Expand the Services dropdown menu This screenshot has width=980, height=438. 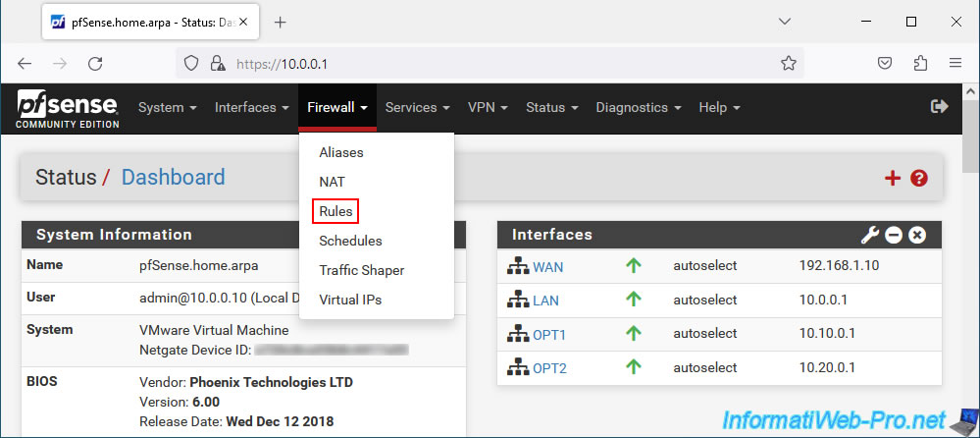pyautogui.click(x=418, y=107)
